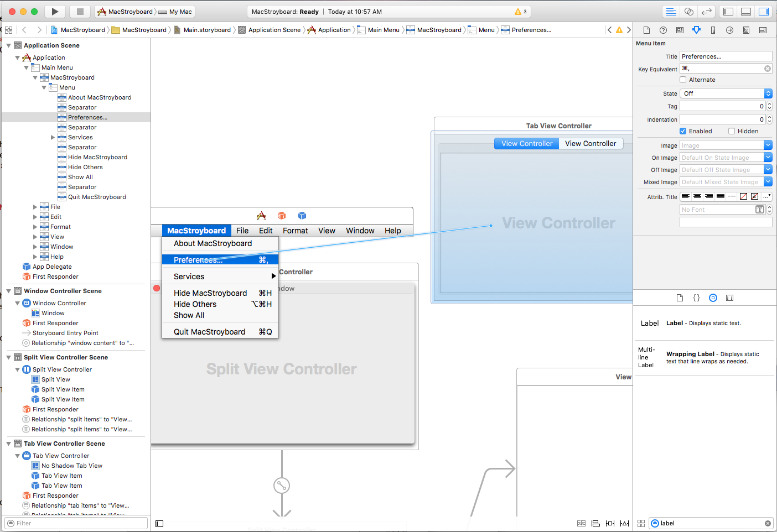Open the Quick Help inspector
Screen dimensions: 777x532
coord(663,30)
